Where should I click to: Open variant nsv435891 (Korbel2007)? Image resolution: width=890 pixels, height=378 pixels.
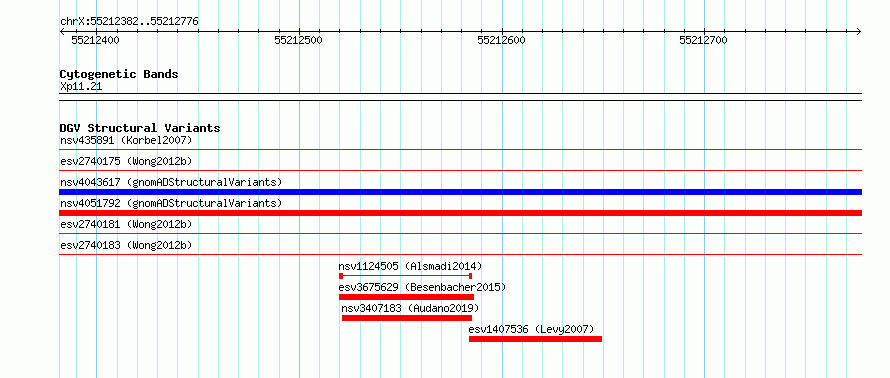126,140
